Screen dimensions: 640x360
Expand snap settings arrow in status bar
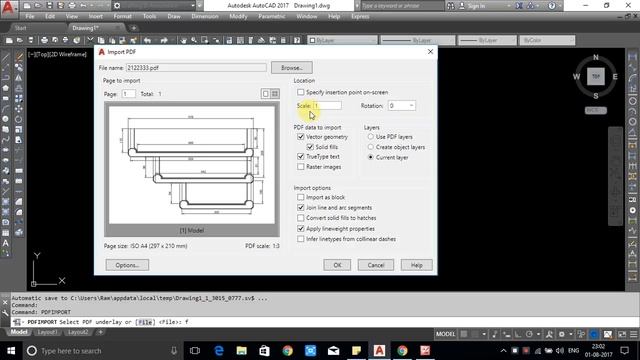point(484,334)
